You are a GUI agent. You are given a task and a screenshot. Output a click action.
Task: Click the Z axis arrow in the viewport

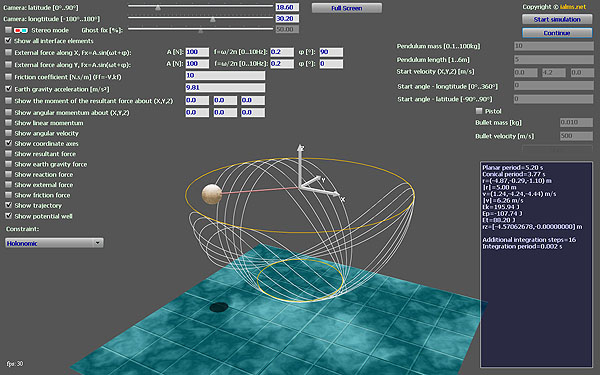300,165
